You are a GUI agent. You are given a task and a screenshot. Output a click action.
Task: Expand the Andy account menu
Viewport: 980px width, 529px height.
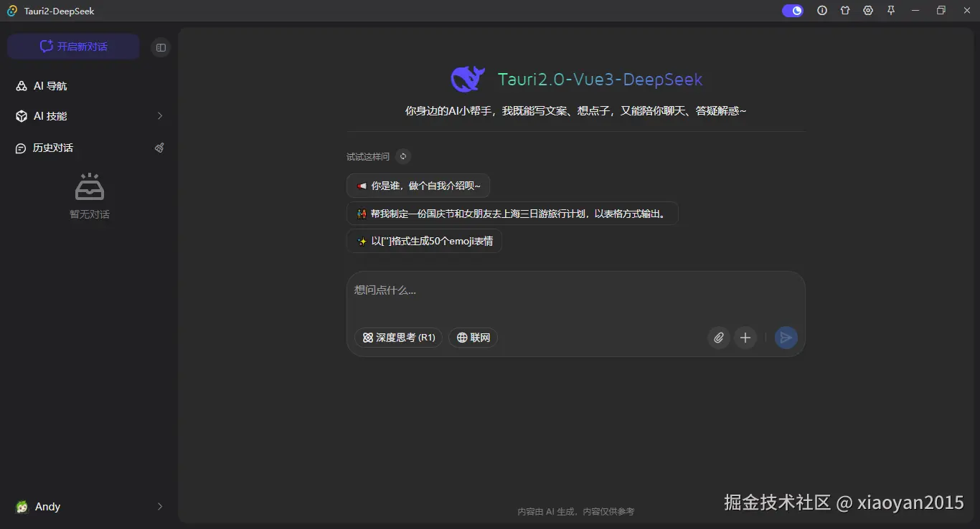pos(89,507)
